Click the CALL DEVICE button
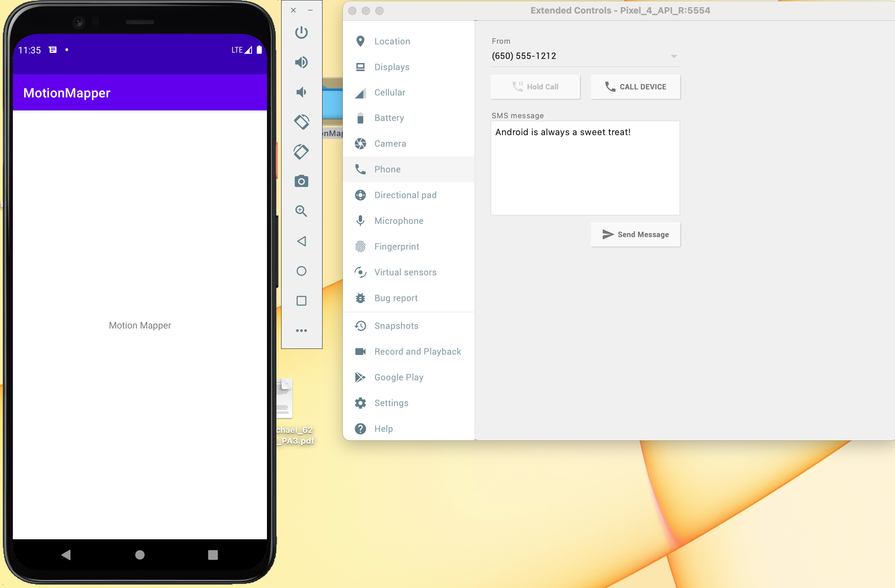Image resolution: width=895 pixels, height=588 pixels. [x=635, y=87]
